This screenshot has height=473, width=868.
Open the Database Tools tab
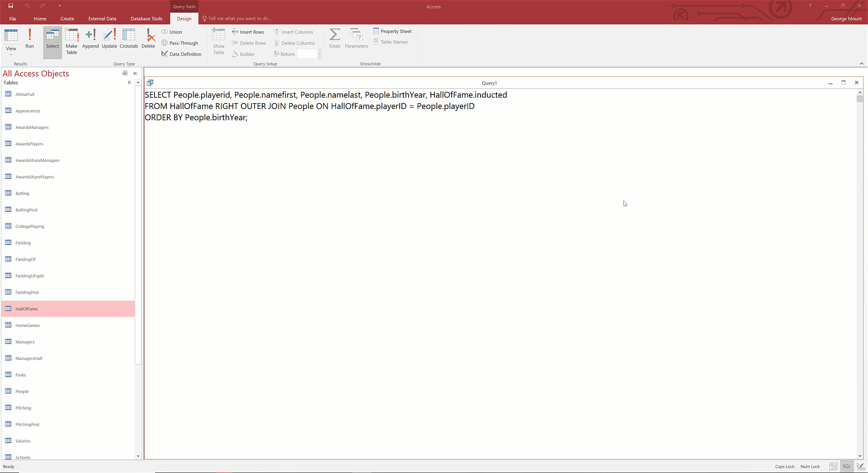point(146,19)
